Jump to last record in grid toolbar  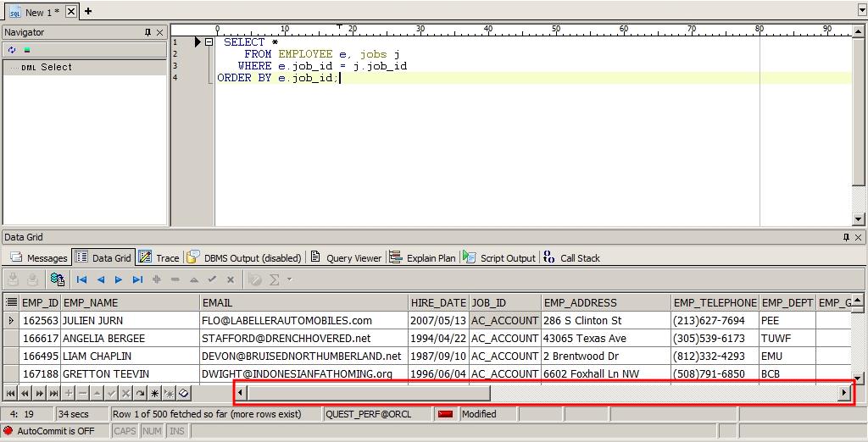[x=137, y=279]
